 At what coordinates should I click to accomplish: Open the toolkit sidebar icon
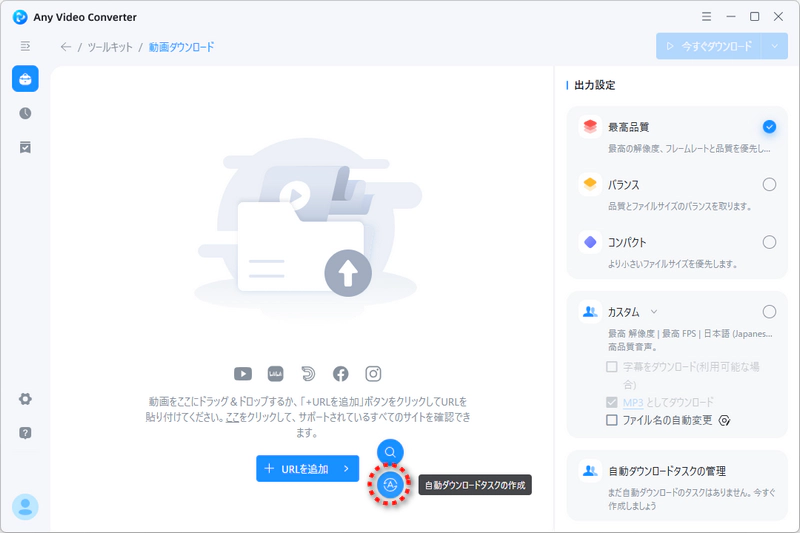pyautogui.click(x=25, y=79)
